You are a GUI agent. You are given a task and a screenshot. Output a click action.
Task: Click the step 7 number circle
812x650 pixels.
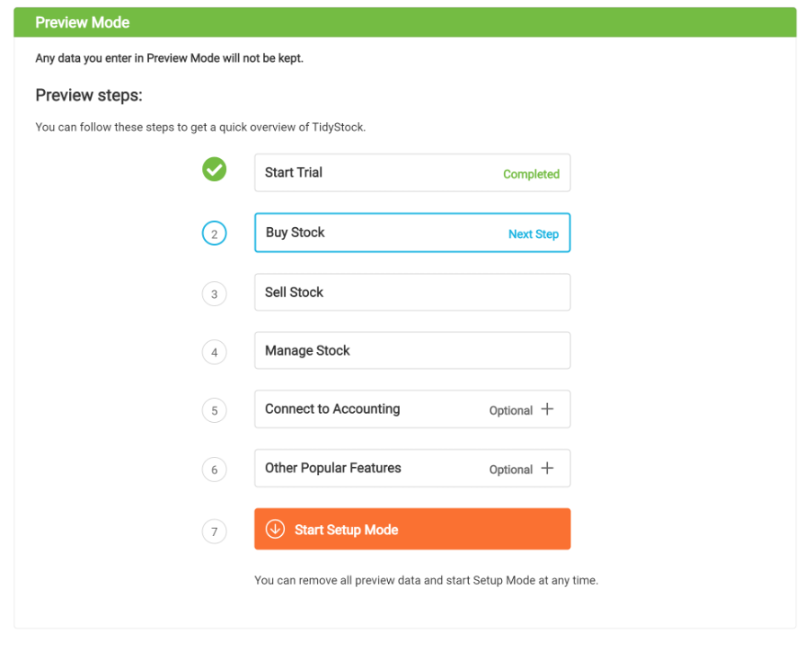[x=215, y=531]
